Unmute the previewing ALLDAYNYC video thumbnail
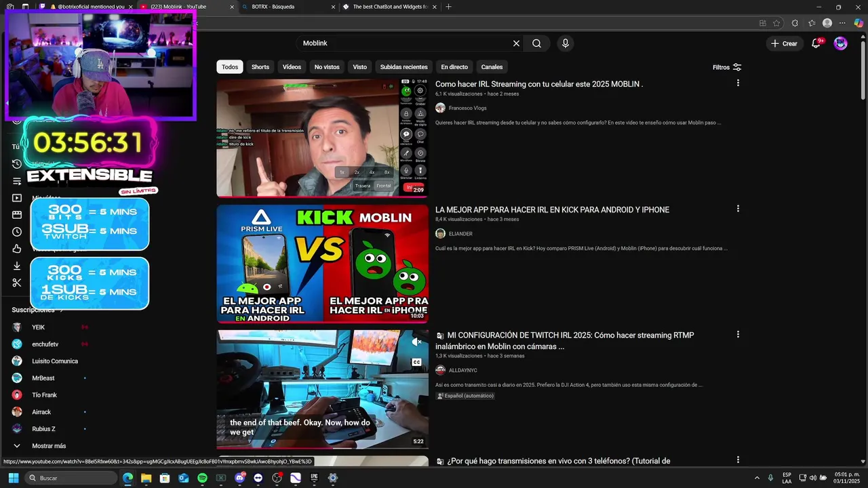868x488 pixels. [x=417, y=342]
